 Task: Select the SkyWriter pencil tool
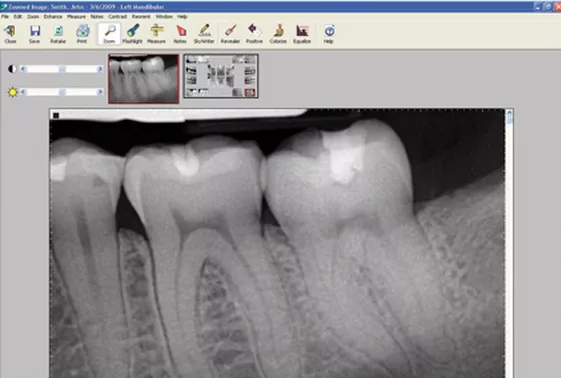(x=204, y=34)
